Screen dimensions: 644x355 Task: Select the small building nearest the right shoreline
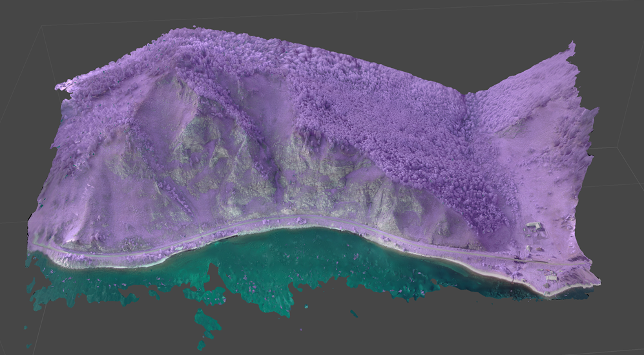coord(550,277)
